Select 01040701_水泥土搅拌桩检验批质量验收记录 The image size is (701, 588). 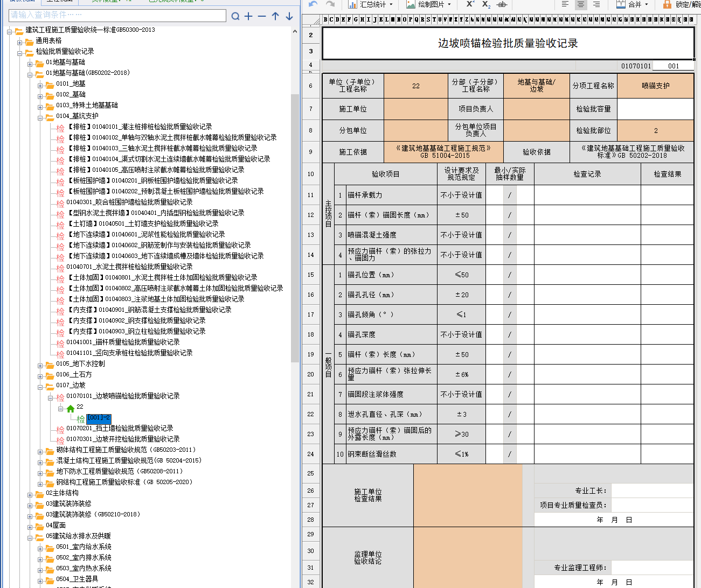[x=130, y=267]
